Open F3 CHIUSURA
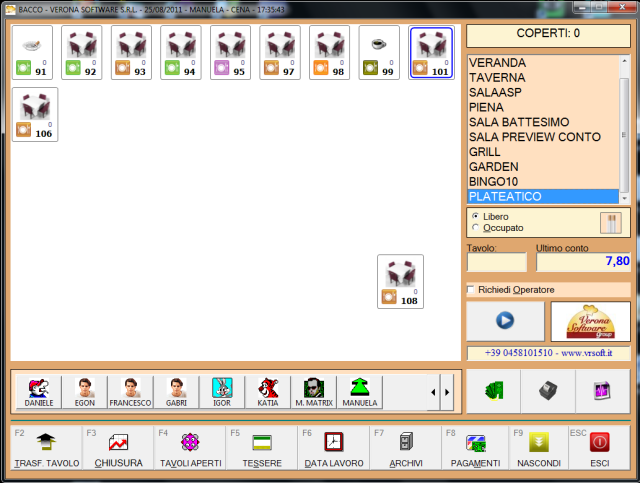This screenshot has width=640, height=483. tap(118, 448)
